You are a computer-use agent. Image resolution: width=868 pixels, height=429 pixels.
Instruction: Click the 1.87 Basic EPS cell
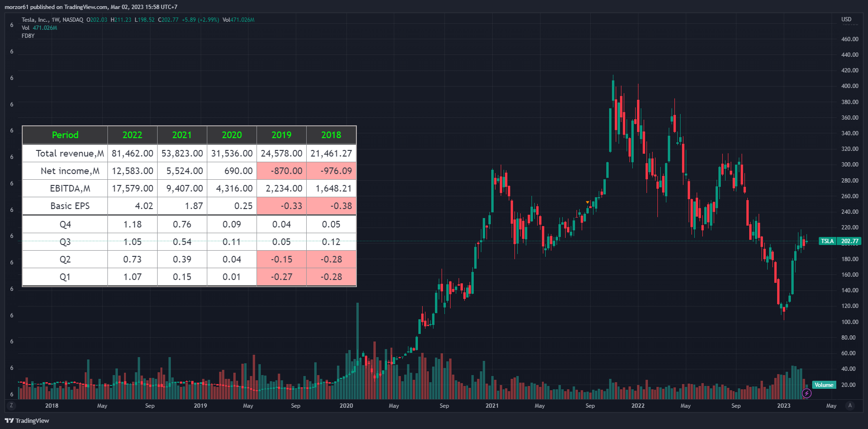pos(182,206)
